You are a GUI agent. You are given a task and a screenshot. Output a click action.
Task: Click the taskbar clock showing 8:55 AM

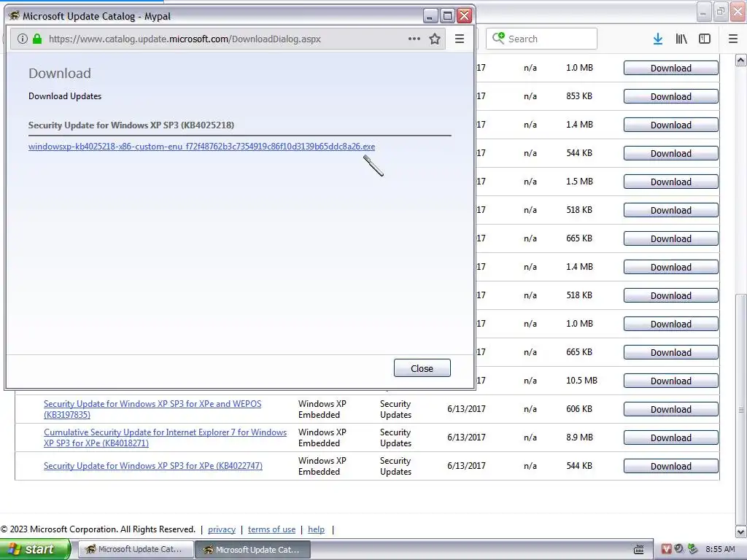point(720,549)
